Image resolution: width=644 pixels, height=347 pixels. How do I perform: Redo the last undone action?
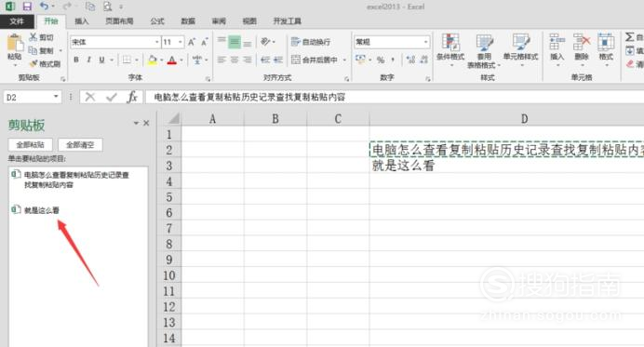pos(66,7)
